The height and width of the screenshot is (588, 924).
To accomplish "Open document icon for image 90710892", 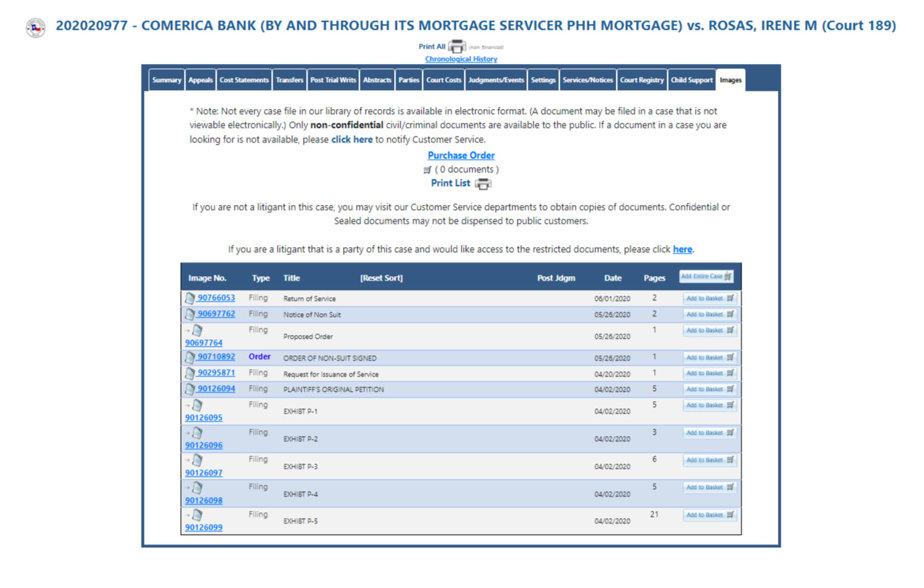I will coord(190,358).
